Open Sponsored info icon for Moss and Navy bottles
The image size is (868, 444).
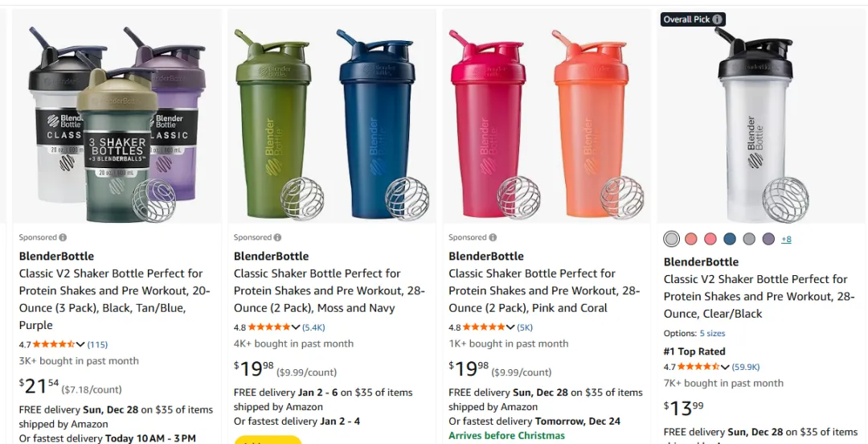click(277, 238)
